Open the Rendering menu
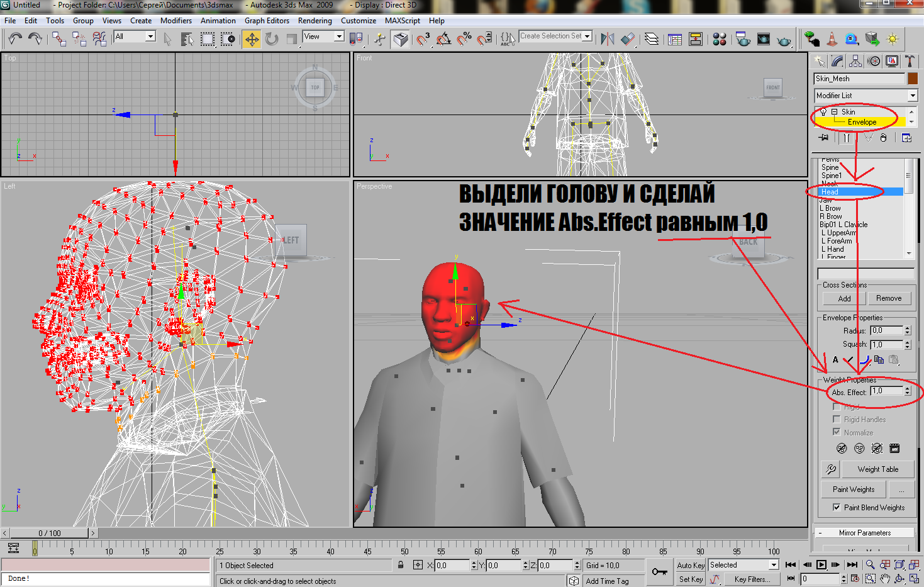The image size is (924, 587). tap(314, 21)
